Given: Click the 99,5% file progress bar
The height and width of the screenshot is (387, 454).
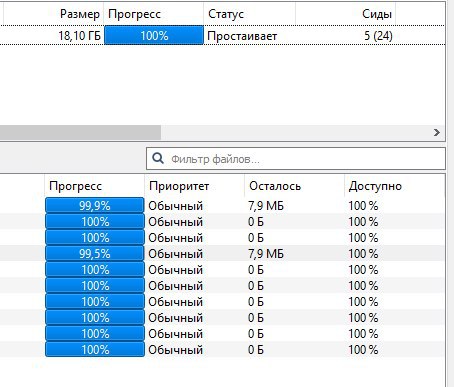Looking at the screenshot, I should tap(95, 254).
